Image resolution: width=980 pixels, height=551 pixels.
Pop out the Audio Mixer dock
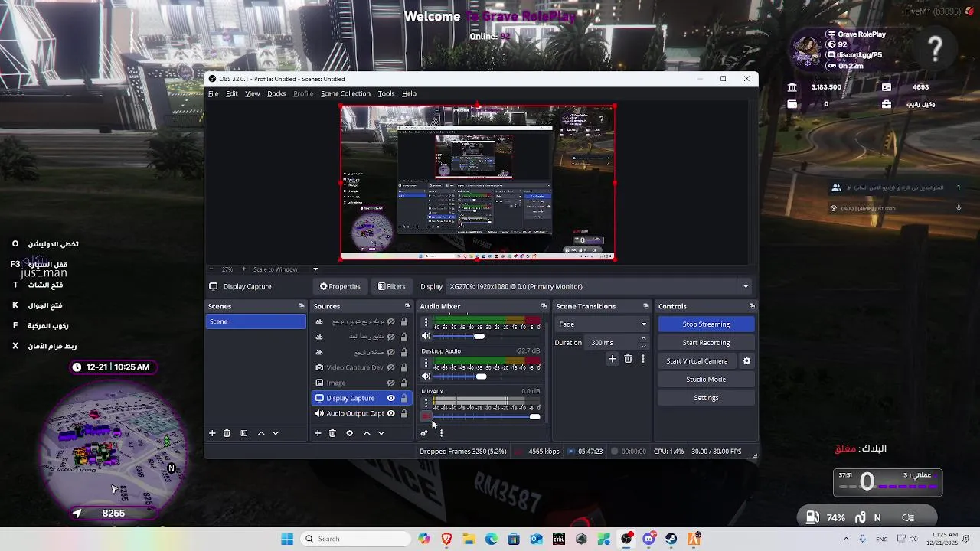point(544,306)
